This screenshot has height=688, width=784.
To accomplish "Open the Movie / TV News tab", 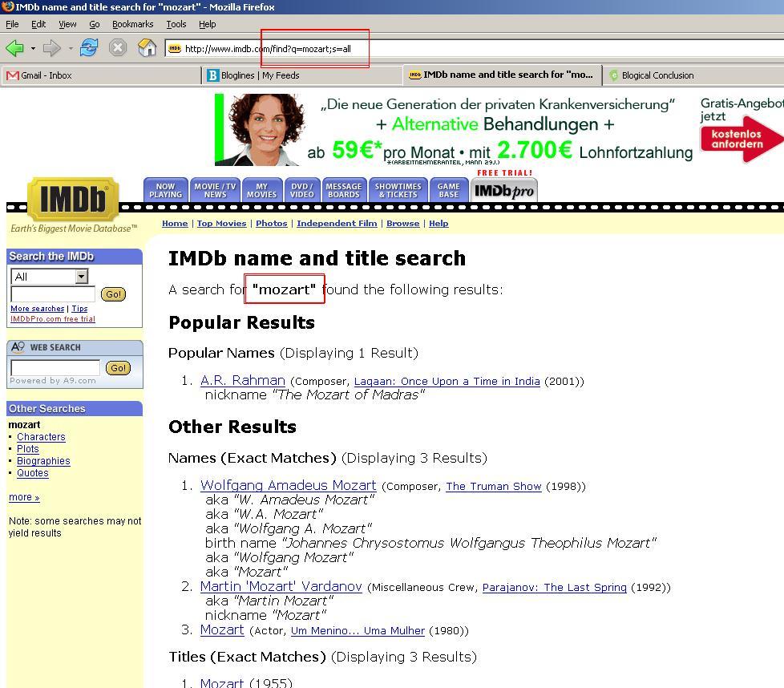I will 215,191.
